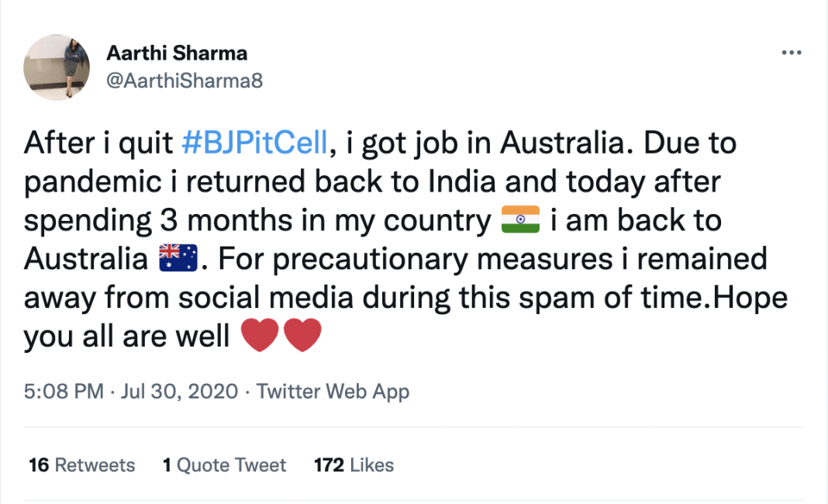Screen dimensions: 828x504
Task: Click the first red heart emoji
Action: (260, 337)
